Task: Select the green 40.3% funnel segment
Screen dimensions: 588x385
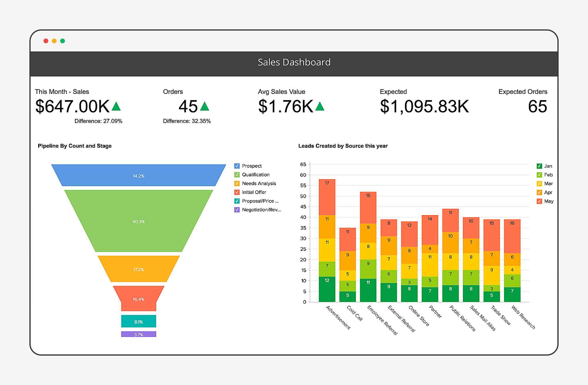Action: 138,222
